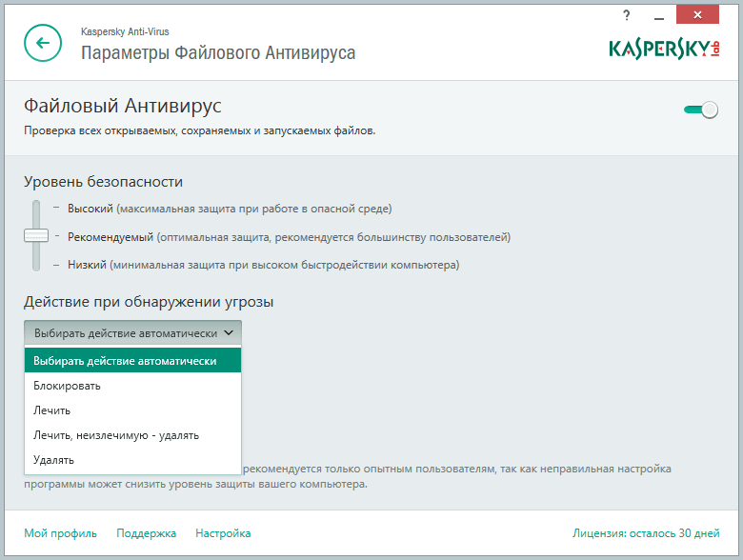
Task: Collapse the threat action dropdown
Action: click(132, 333)
